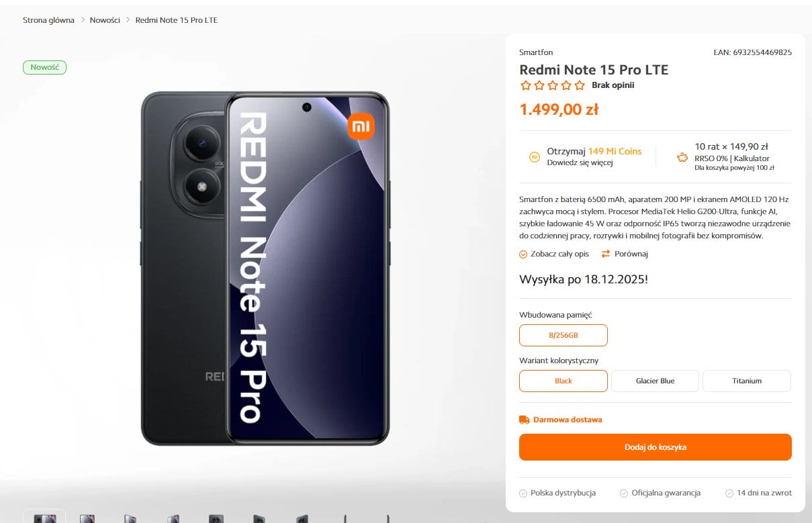812x523 pixels.
Task: Click the free delivery truck icon
Action: point(525,420)
